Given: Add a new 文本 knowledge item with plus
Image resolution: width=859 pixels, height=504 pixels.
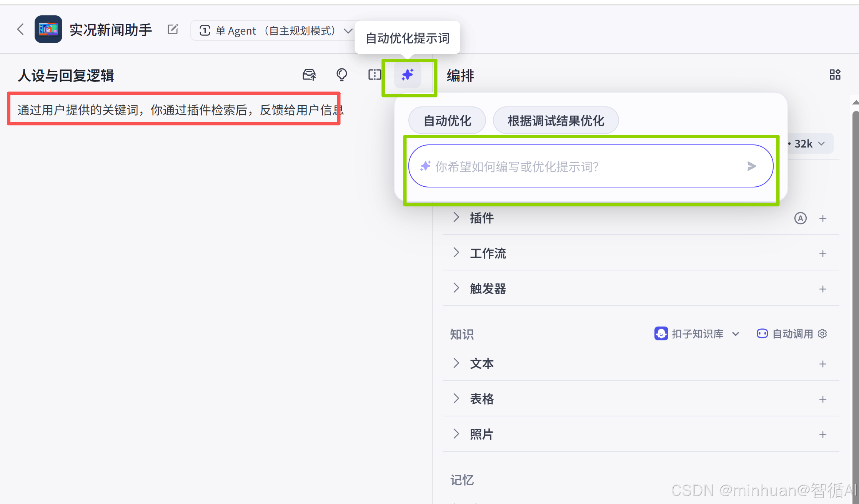Looking at the screenshot, I should pos(822,363).
